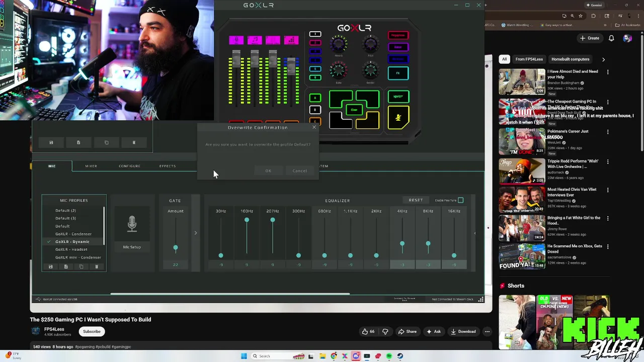Image resolution: width=644 pixels, height=362 pixels.
Task: Open the Chrome three-dot menu
Action: (x=639, y=16)
